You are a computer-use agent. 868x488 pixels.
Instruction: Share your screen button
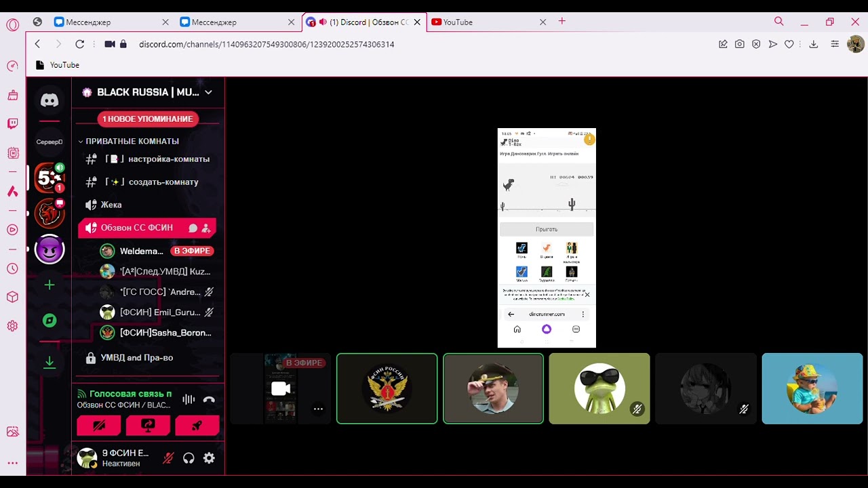click(148, 425)
